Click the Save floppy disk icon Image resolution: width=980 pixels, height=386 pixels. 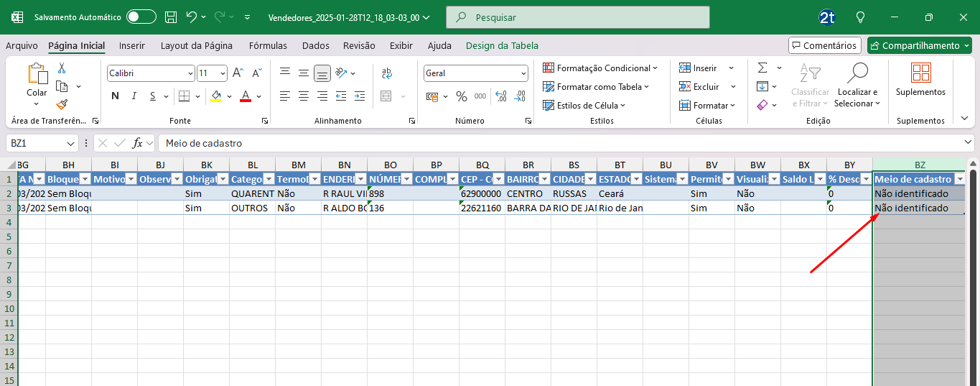(x=170, y=17)
